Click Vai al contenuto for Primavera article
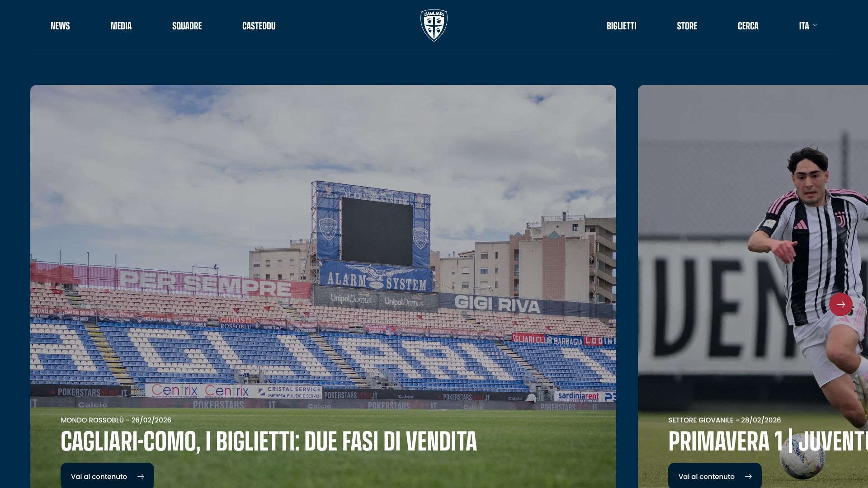 (715, 475)
